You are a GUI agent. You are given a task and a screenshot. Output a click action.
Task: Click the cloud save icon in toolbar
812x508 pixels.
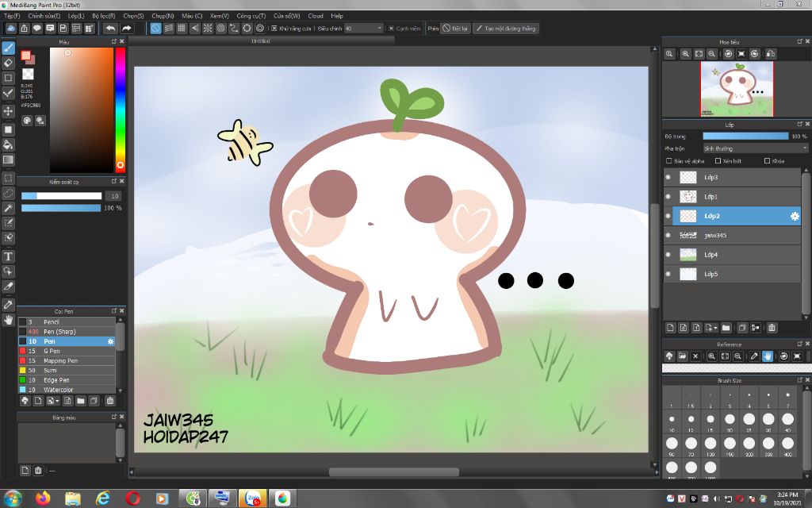tap(11, 29)
